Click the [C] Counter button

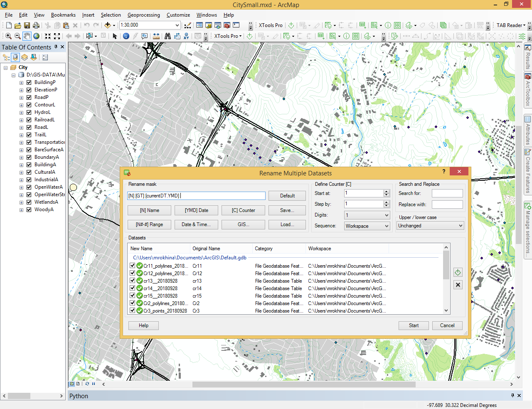point(244,210)
